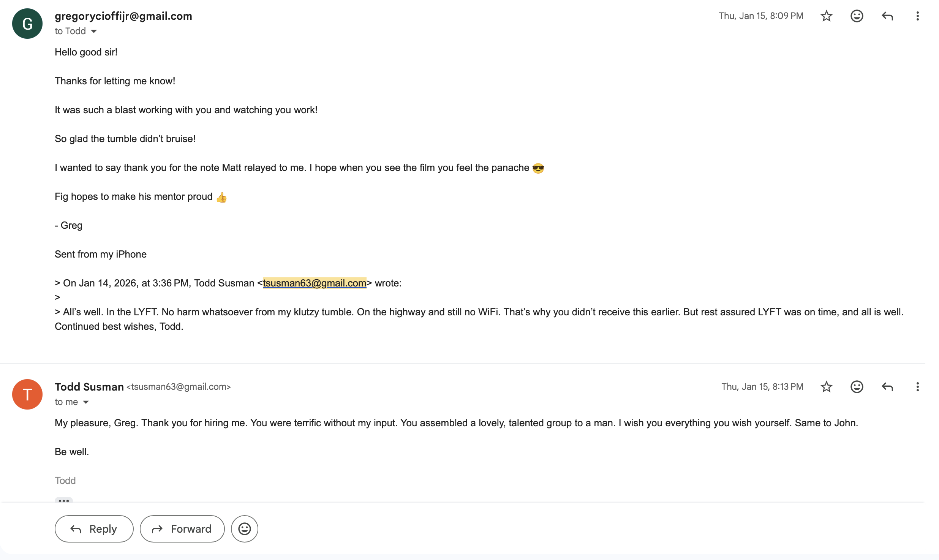Viewport: 939px width, 560px height.
Task: Add emoji reaction to Todd's 8:13 PM email
Action: pyautogui.click(x=857, y=387)
